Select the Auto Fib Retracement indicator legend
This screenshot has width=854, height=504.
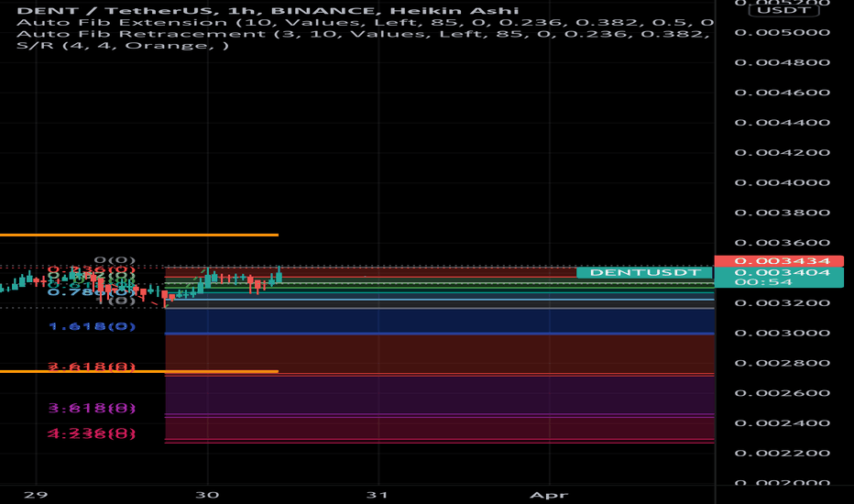coord(363,34)
